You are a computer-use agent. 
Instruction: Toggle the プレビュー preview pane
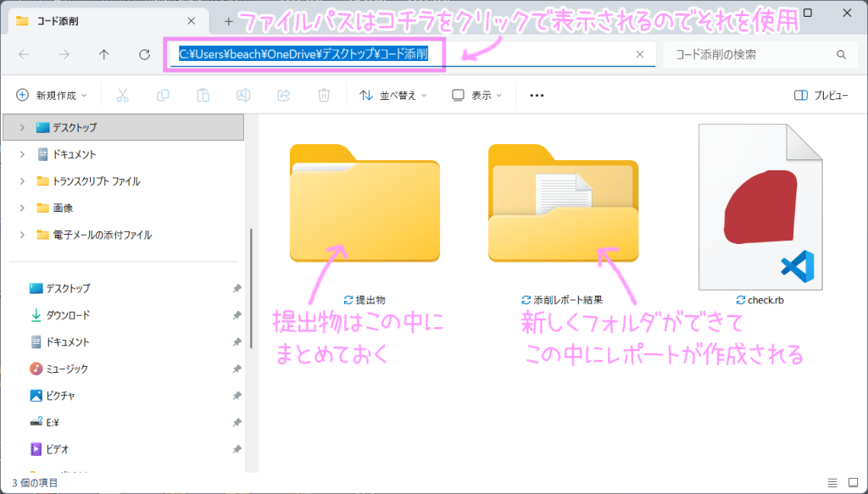[821, 96]
